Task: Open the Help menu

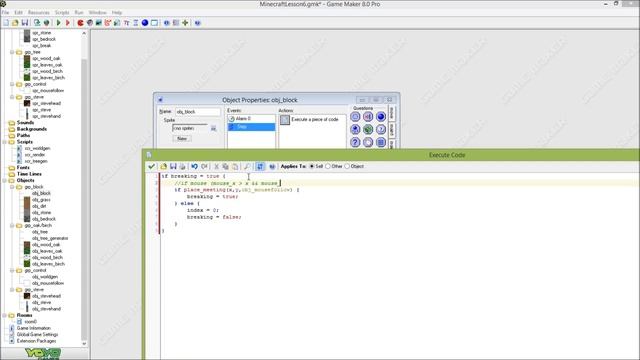Action: click(117, 13)
